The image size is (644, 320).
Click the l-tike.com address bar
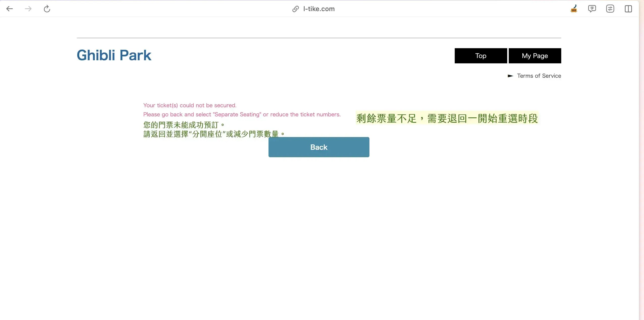319,9
